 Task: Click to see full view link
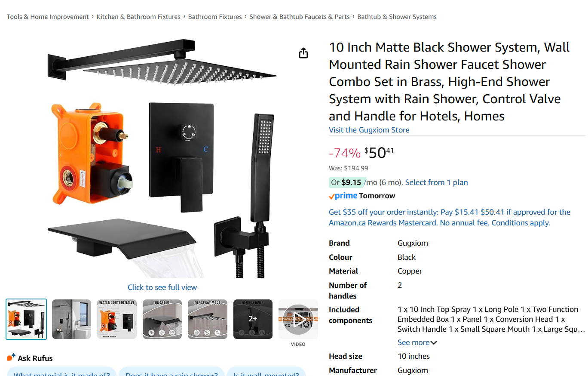pyautogui.click(x=162, y=287)
